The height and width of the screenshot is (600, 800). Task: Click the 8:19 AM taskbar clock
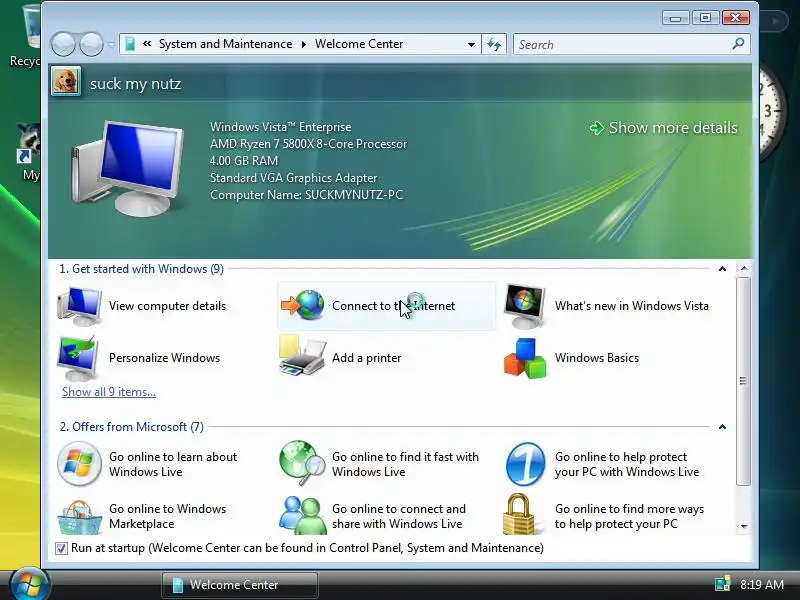[761, 584]
